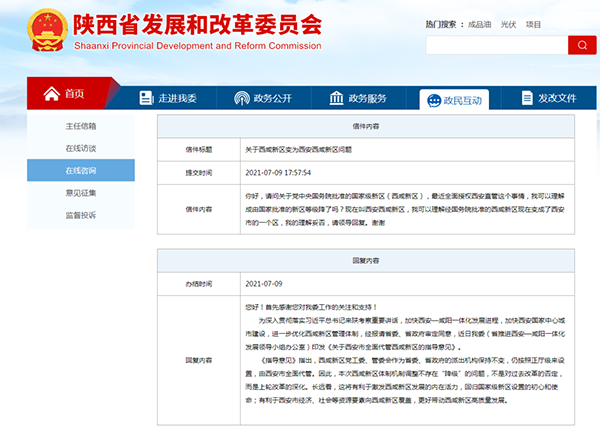The image size is (600, 432).
Task: Click the 政务服务 navigation icon
Action: [336, 98]
